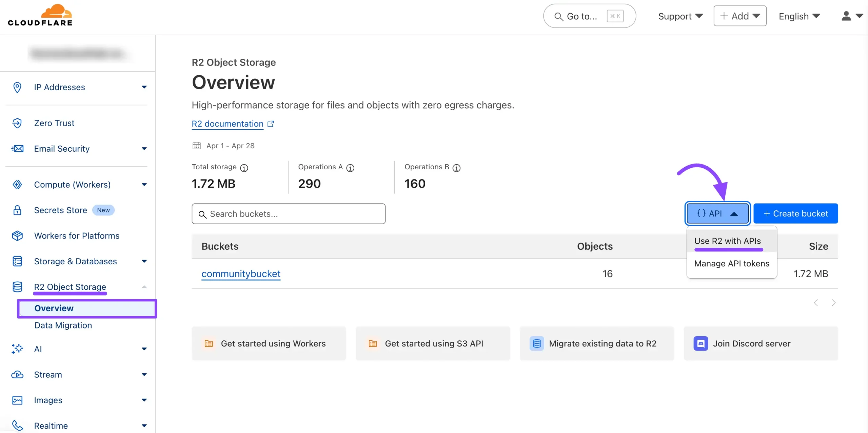The width and height of the screenshot is (868, 433).
Task: Click the 1.72 MB size cell for communitybucket
Action: coord(811,274)
